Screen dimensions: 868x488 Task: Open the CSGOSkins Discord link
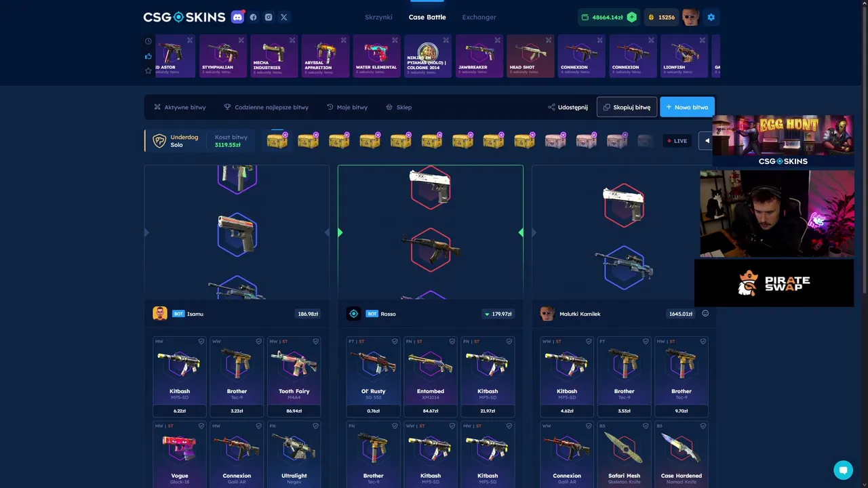(x=237, y=17)
